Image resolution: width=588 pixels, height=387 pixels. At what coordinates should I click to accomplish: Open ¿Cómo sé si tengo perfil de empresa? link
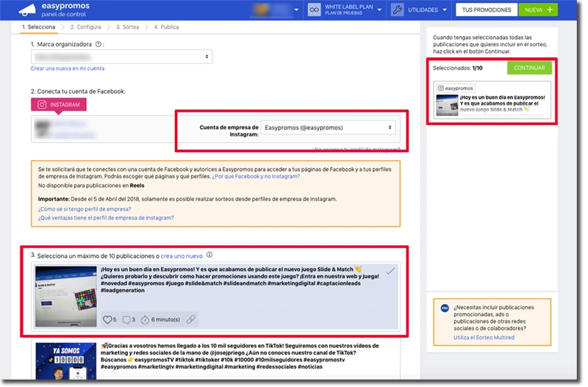point(85,209)
